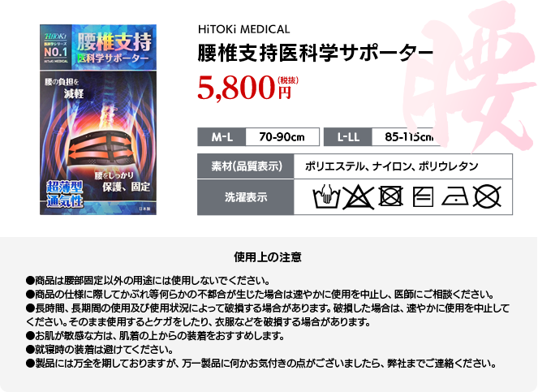Screen dimensions: 538x392
Task: Click the low-heat iron symbol
Action: click(x=454, y=197)
